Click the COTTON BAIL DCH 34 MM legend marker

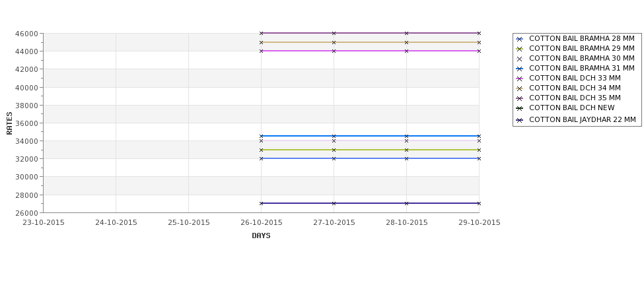520,88
